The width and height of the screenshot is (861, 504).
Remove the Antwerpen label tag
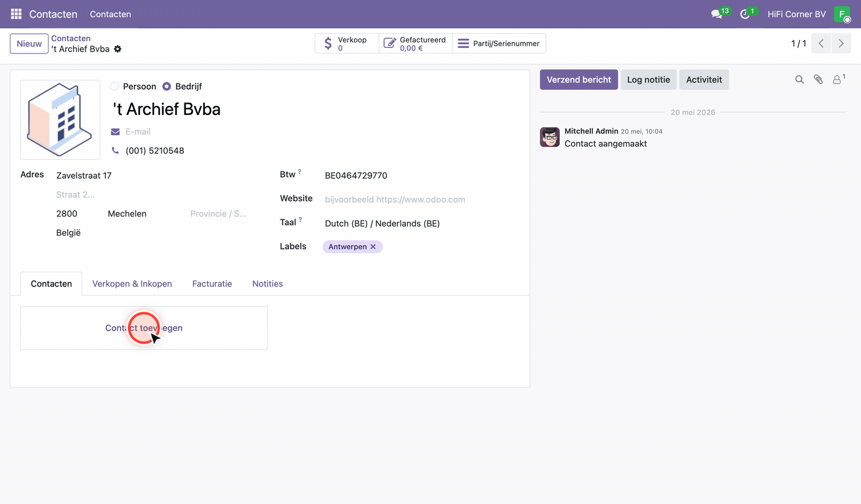point(373,246)
